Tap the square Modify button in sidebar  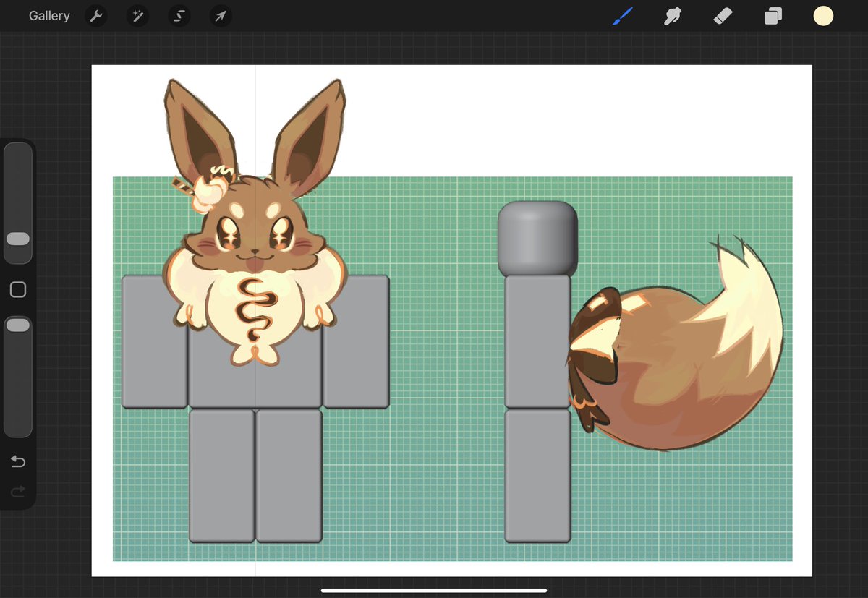click(18, 290)
